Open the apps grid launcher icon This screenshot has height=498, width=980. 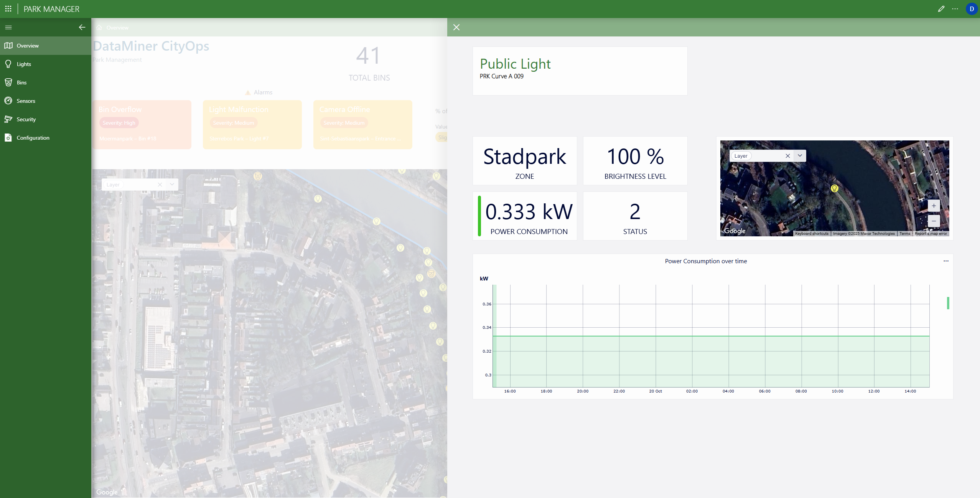pyautogui.click(x=8, y=8)
